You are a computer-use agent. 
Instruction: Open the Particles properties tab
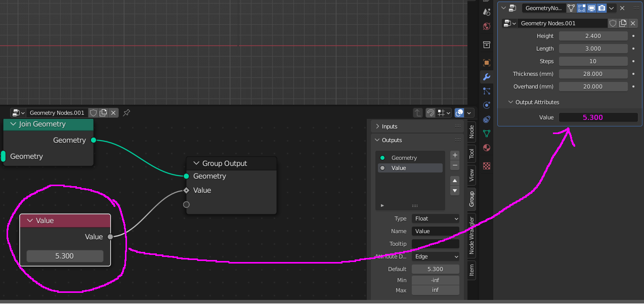tap(487, 91)
